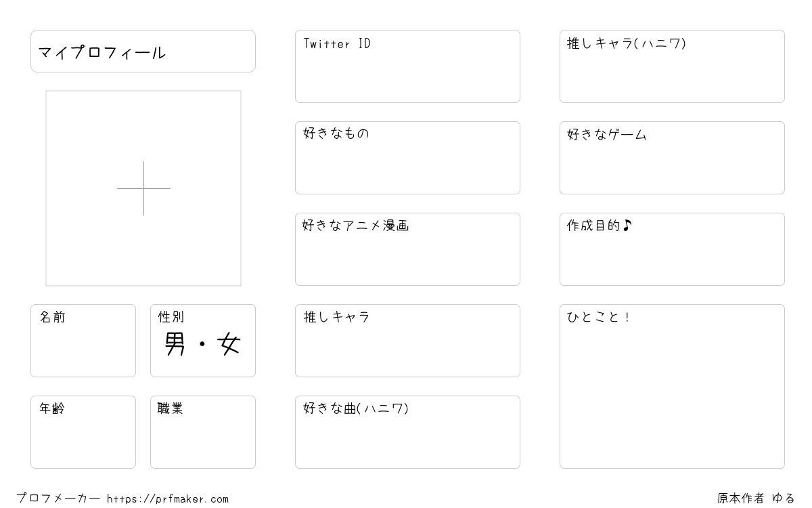Select the 女 gender option

(229, 345)
